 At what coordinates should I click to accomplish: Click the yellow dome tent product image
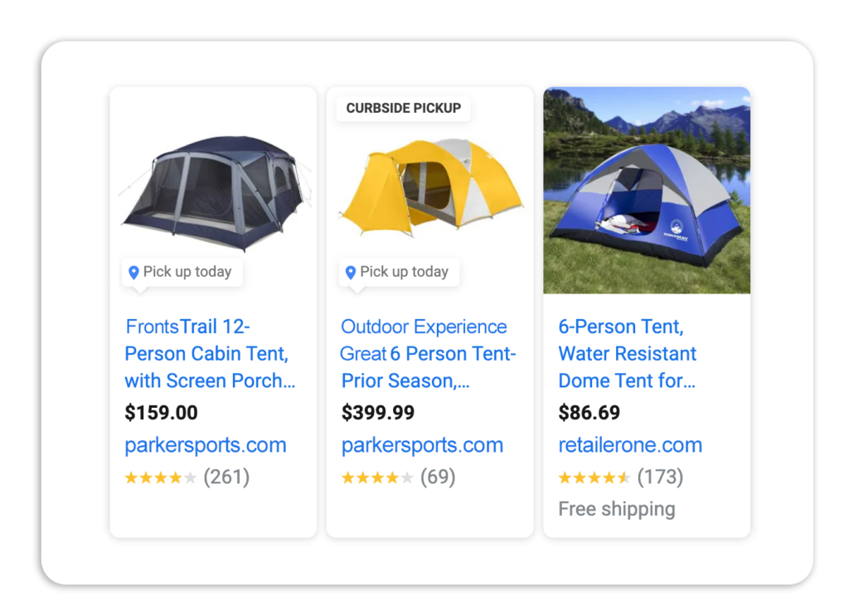tap(431, 187)
